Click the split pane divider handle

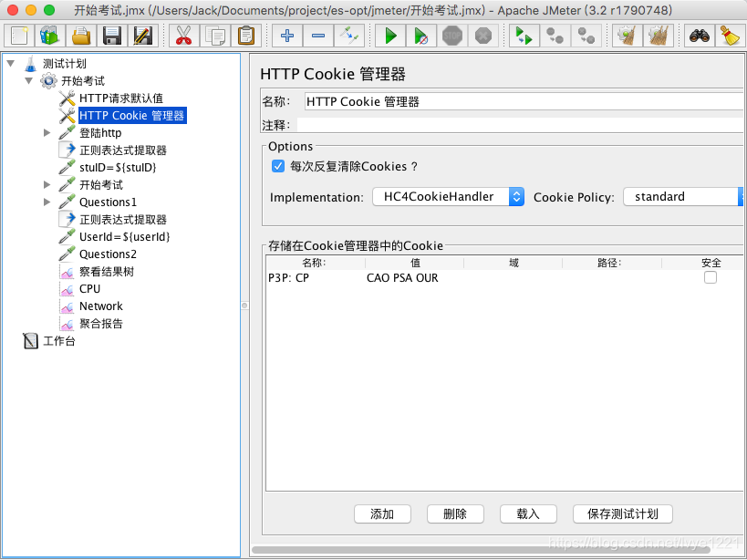(244, 306)
